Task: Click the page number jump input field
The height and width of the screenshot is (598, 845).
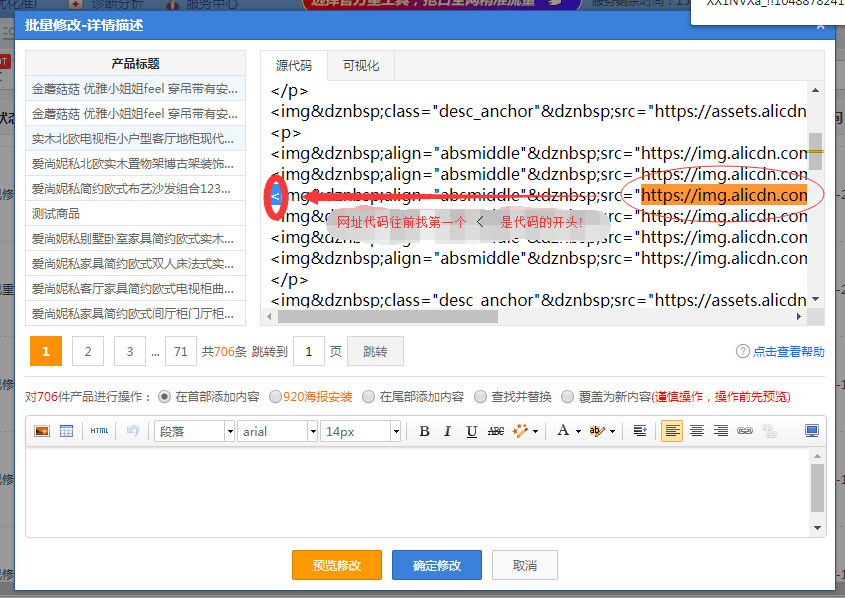Action: [x=309, y=351]
